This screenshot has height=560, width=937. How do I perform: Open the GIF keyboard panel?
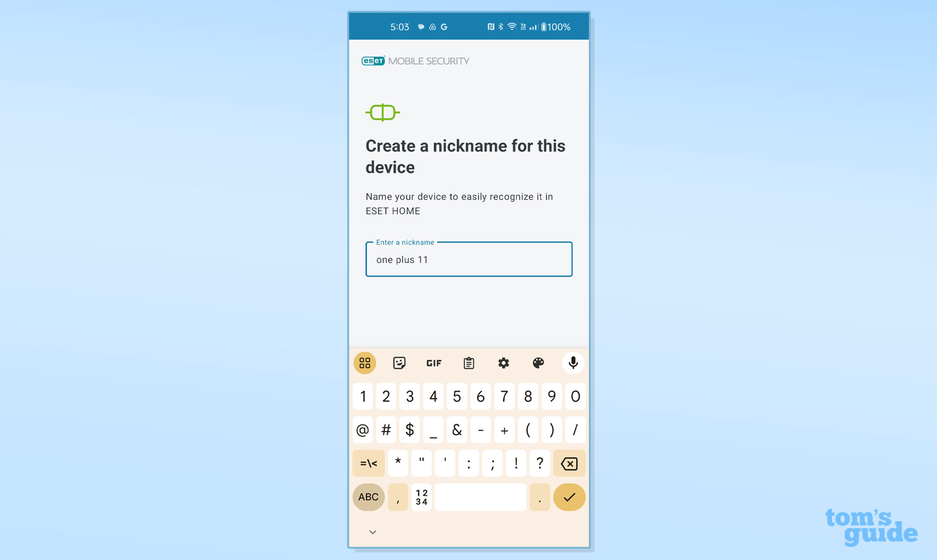[x=433, y=363]
